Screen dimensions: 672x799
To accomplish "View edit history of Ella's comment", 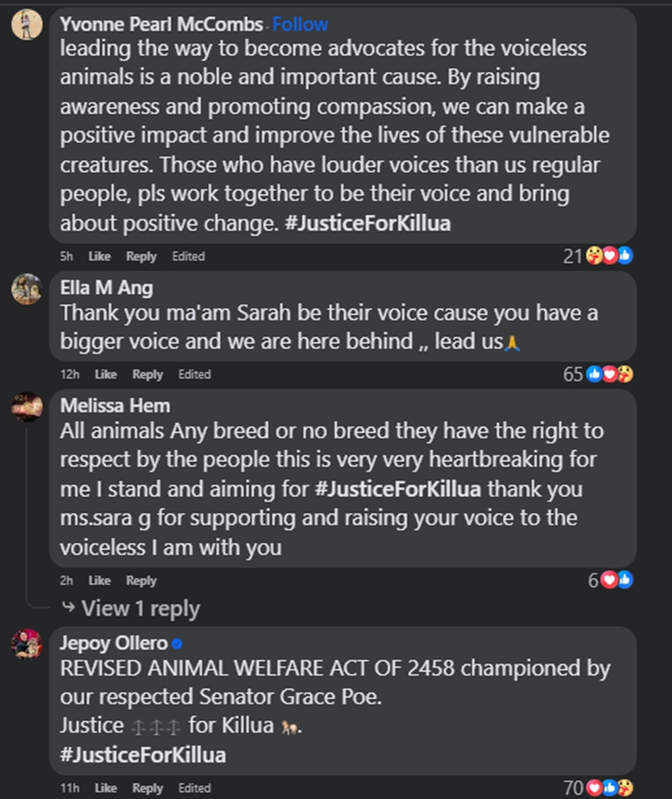I will pos(194,374).
